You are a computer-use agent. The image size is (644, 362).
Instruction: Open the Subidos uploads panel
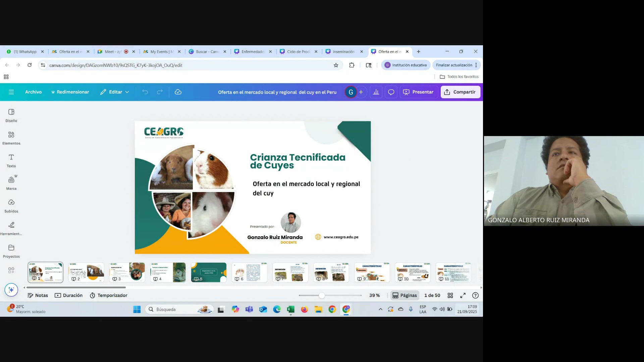click(11, 206)
